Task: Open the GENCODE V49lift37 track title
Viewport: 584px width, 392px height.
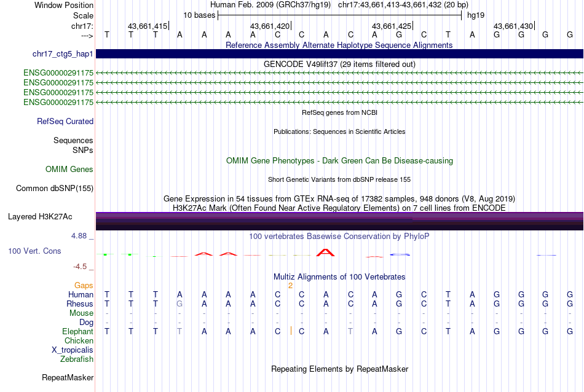Action: [x=339, y=64]
